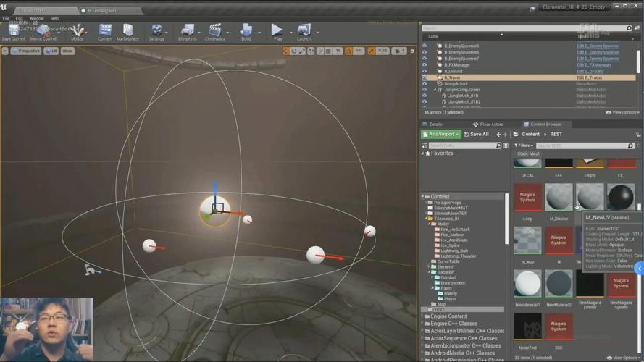This screenshot has height=362, width=644.
Task: Click the Edit B_FXManager link
Action: pyautogui.click(x=594, y=65)
